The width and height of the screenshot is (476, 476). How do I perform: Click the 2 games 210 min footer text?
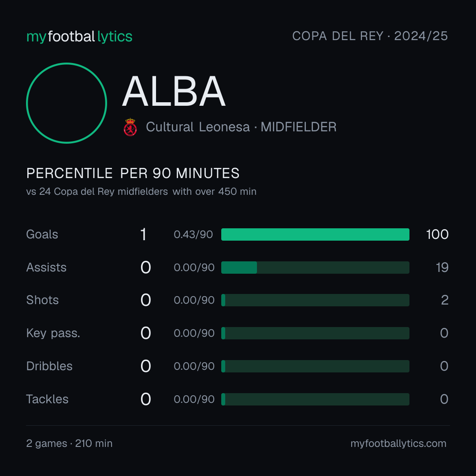point(69,443)
